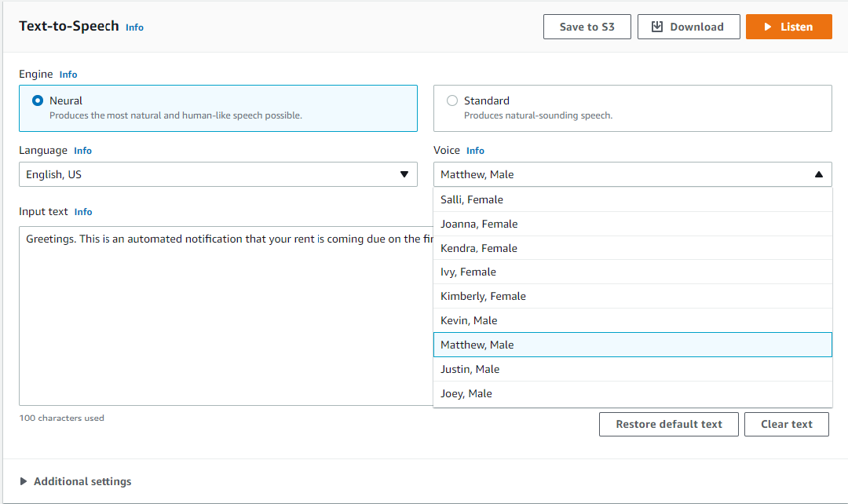Open Info link beside Voice label
The width and height of the screenshot is (848, 504).
tap(475, 151)
